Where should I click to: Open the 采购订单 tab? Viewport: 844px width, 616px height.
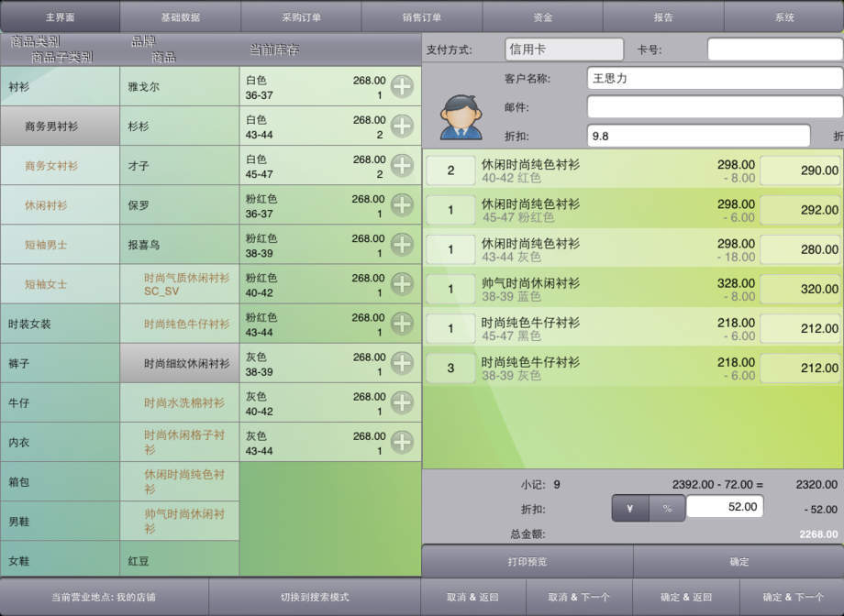pyautogui.click(x=301, y=16)
